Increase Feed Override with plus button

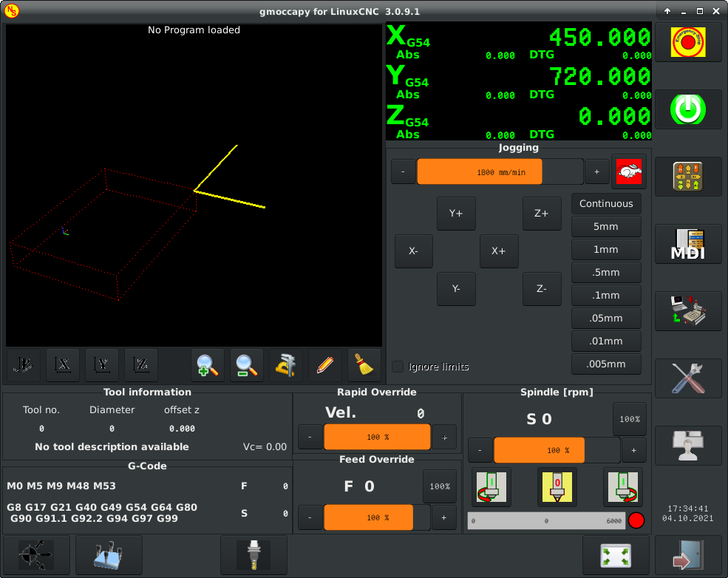coord(444,517)
